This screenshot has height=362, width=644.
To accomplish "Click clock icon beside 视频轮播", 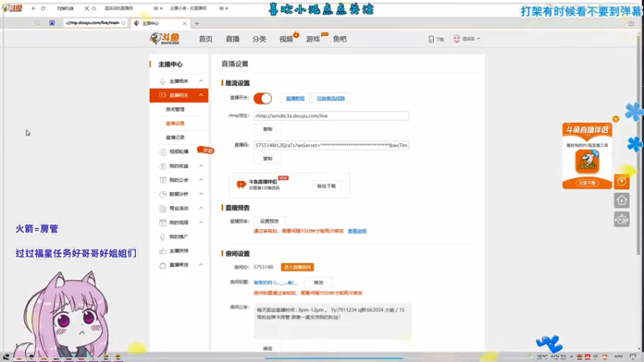I will click(163, 152).
